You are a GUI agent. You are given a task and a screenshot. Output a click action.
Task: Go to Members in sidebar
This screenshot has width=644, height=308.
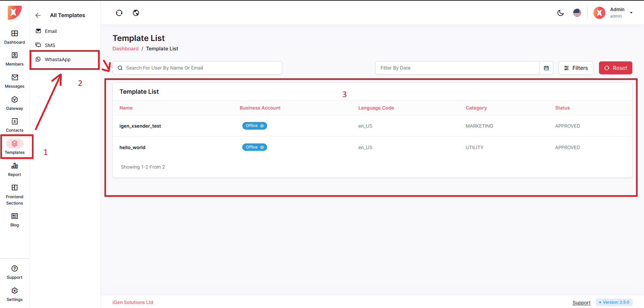14,59
